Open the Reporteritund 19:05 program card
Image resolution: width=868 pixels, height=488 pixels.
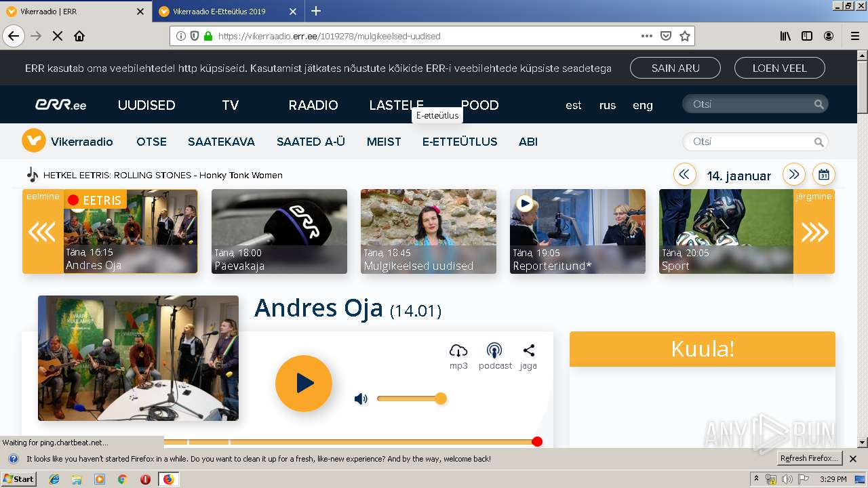tap(578, 232)
